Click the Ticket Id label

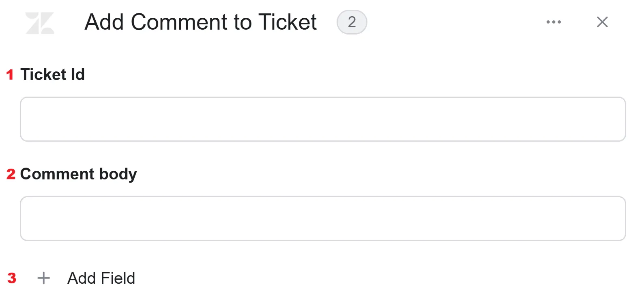coord(52,75)
